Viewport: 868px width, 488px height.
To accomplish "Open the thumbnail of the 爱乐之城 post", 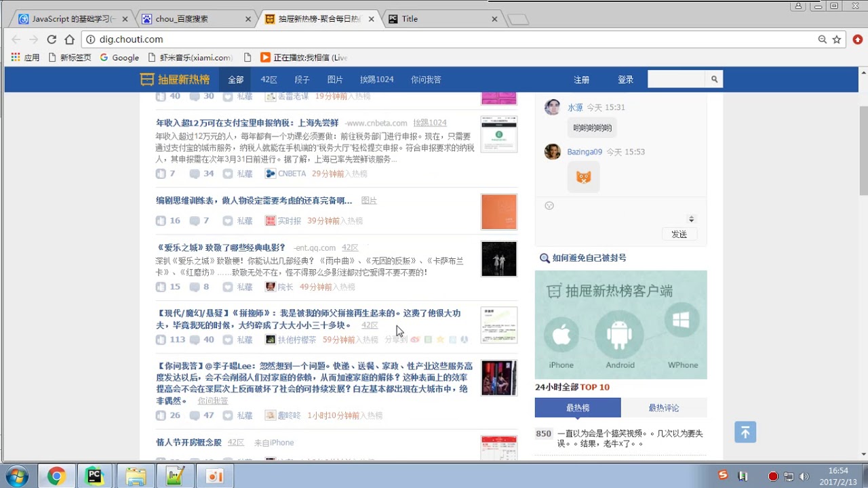I will point(499,259).
